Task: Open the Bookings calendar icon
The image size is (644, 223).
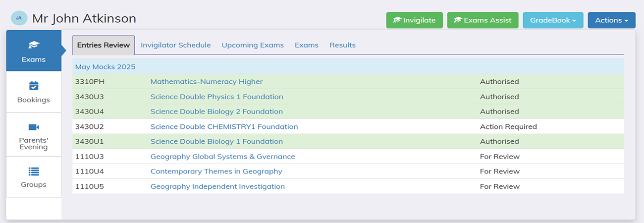Action: click(x=34, y=86)
